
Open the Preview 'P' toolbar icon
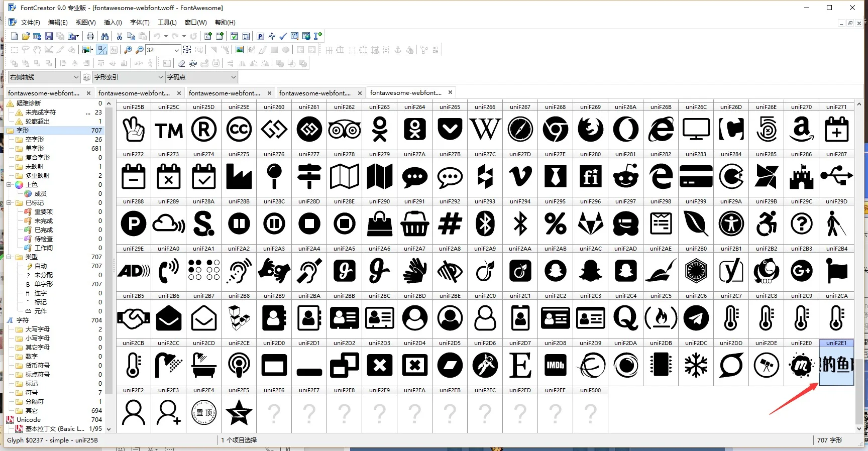260,36
